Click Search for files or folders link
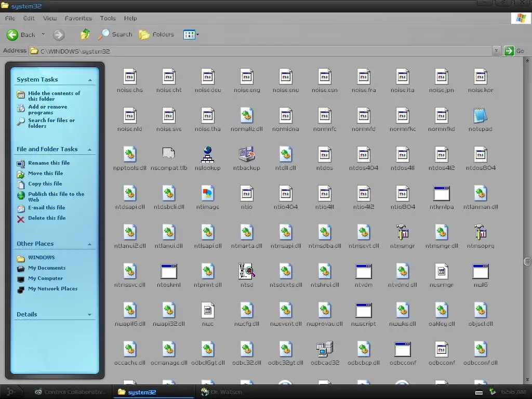Viewport: 532px width, 399px height. [x=51, y=123]
